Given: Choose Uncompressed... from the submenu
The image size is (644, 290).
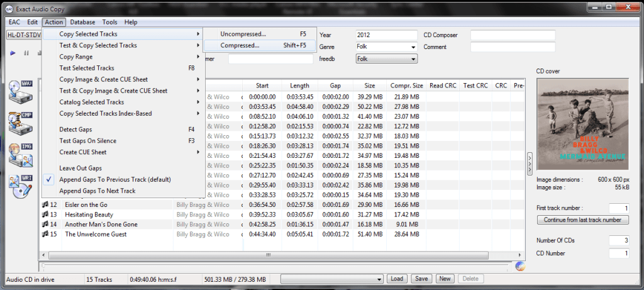Looking at the screenshot, I should [260, 34].
